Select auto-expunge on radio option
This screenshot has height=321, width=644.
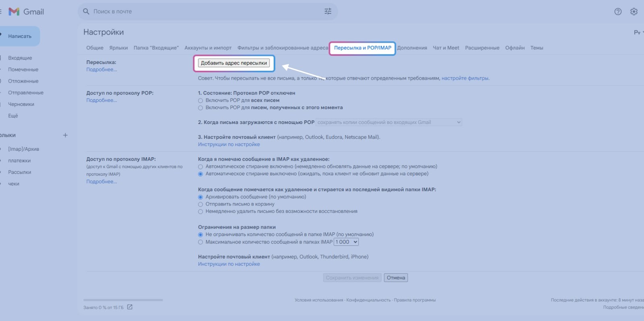coord(200,167)
